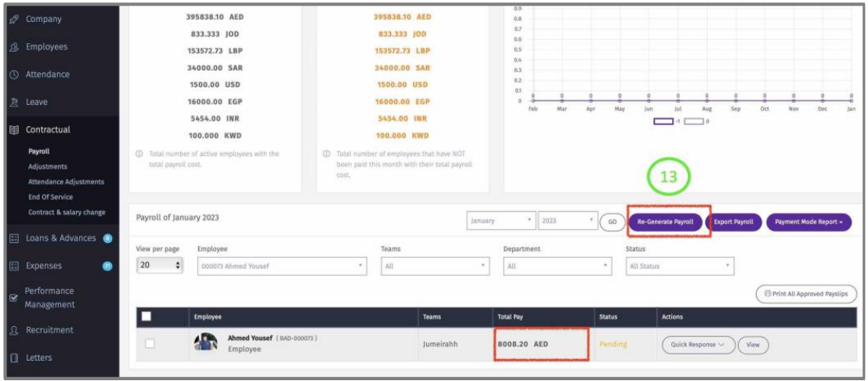Click the Company sidebar icon
The height and width of the screenshot is (381, 868).
[x=14, y=19]
